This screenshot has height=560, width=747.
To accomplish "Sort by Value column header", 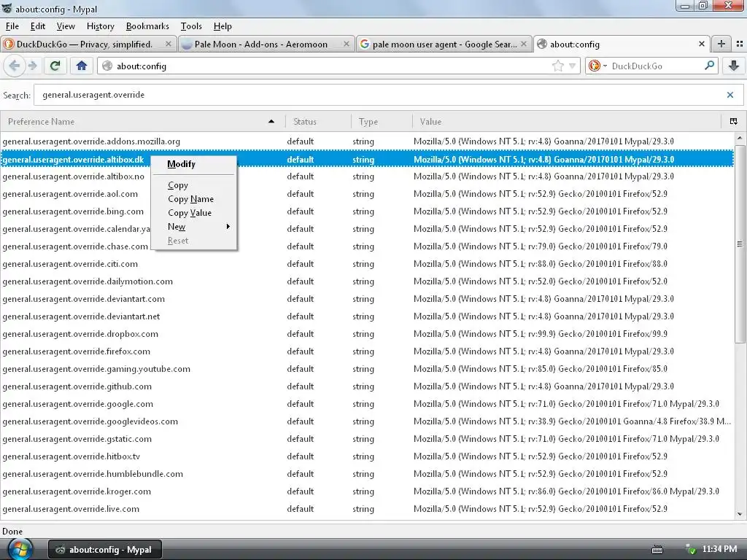I will click(566, 122).
